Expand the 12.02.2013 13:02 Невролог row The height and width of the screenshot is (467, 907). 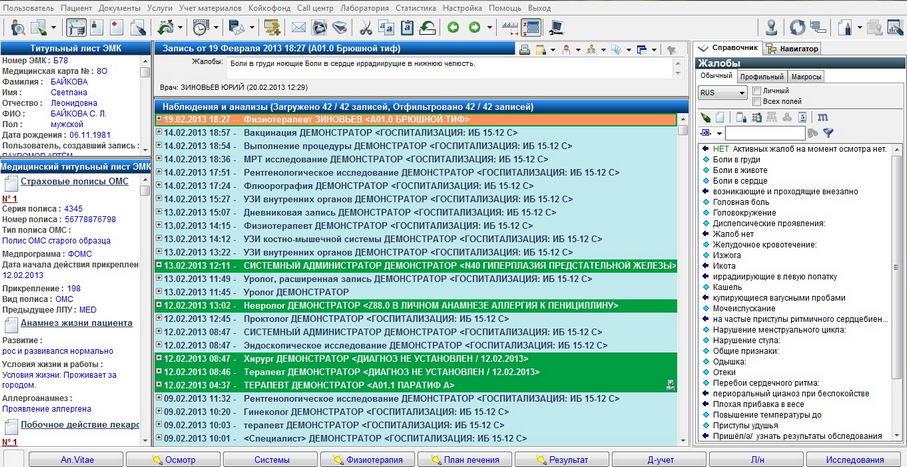[x=159, y=305]
